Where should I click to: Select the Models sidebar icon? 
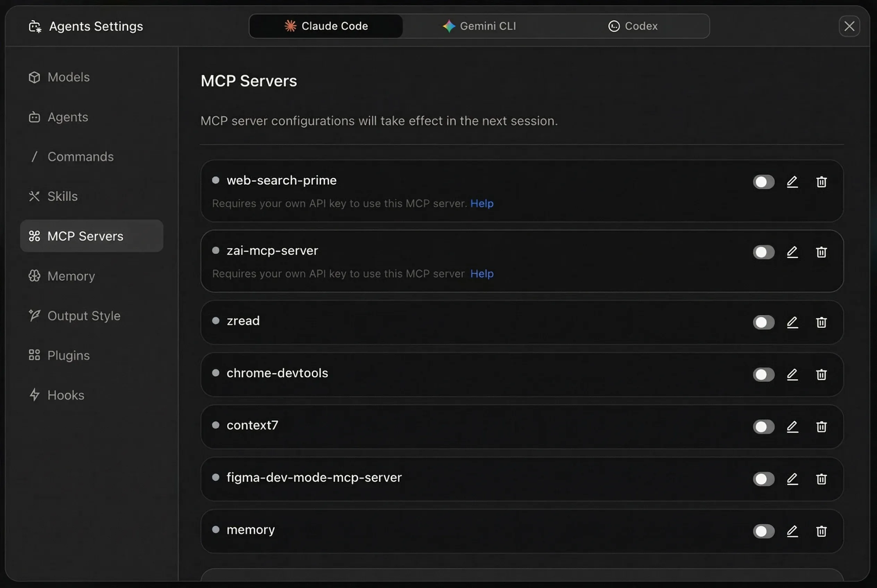pyautogui.click(x=35, y=77)
